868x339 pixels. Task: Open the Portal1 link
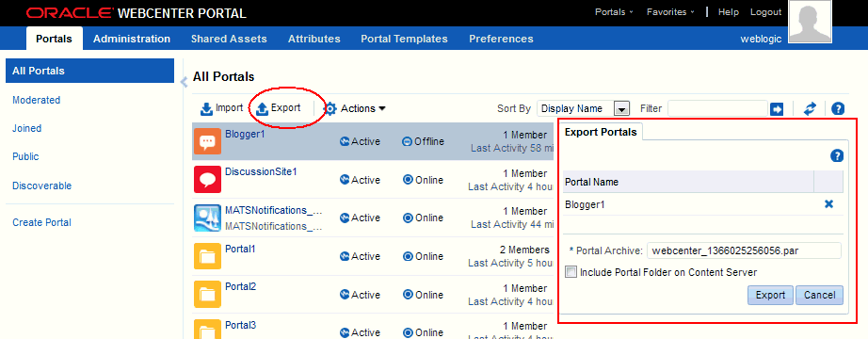tap(240, 249)
